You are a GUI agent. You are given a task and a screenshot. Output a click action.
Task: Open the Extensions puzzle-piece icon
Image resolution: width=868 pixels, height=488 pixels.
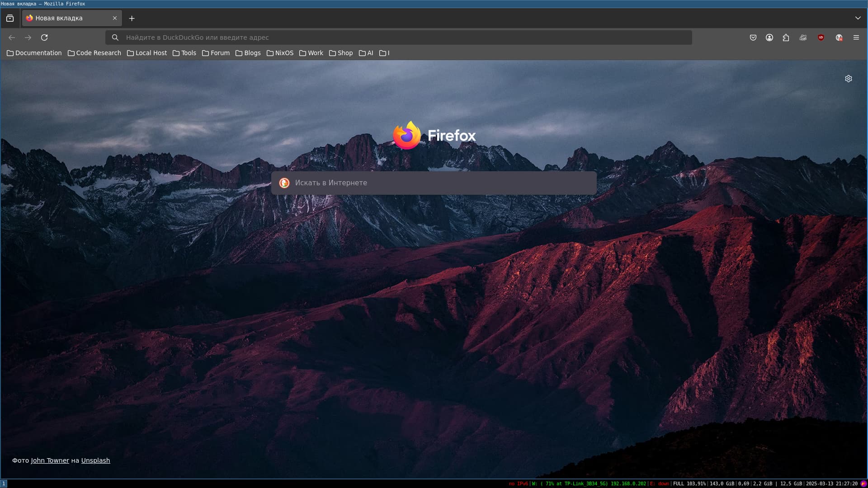[786, 38]
